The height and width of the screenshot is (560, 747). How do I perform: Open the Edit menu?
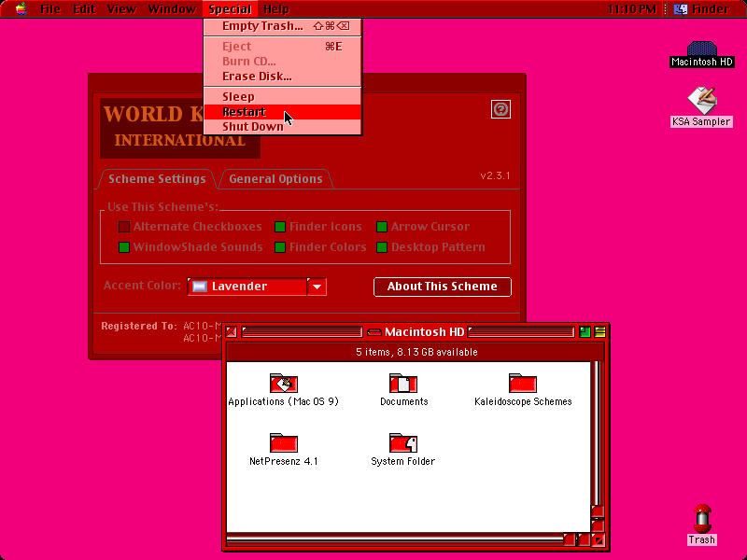(84, 9)
